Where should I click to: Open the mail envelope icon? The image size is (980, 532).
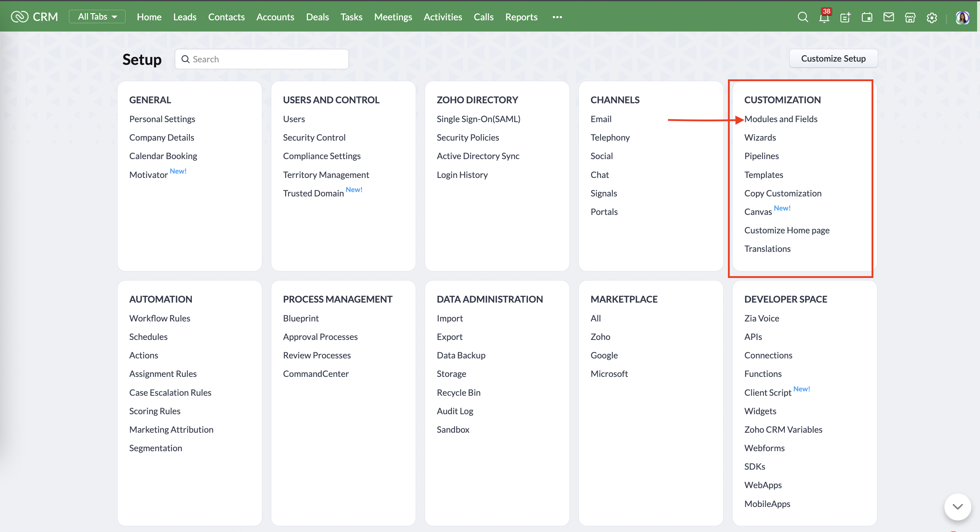coord(889,17)
